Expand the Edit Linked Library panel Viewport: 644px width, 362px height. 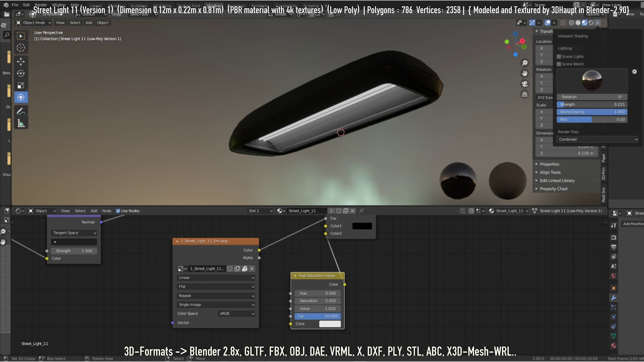(x=557, y=181)
